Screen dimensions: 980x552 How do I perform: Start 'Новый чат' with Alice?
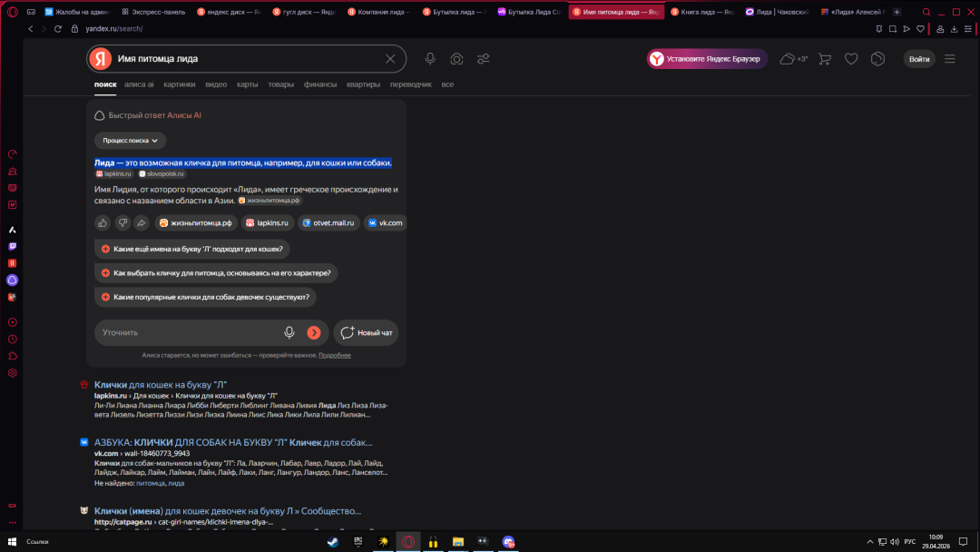366,332
